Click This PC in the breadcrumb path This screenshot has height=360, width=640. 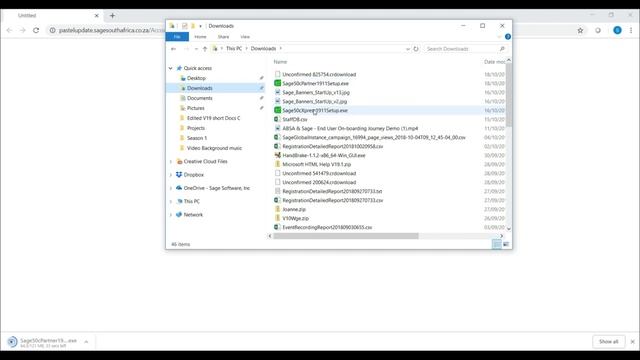pos(234,49)
